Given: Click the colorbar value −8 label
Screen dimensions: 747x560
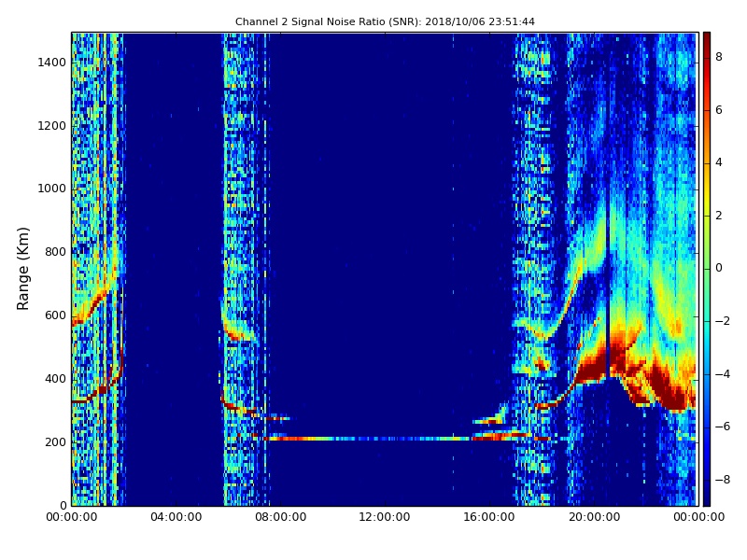Looking at the screenshot, I should (x=723, y=480).
